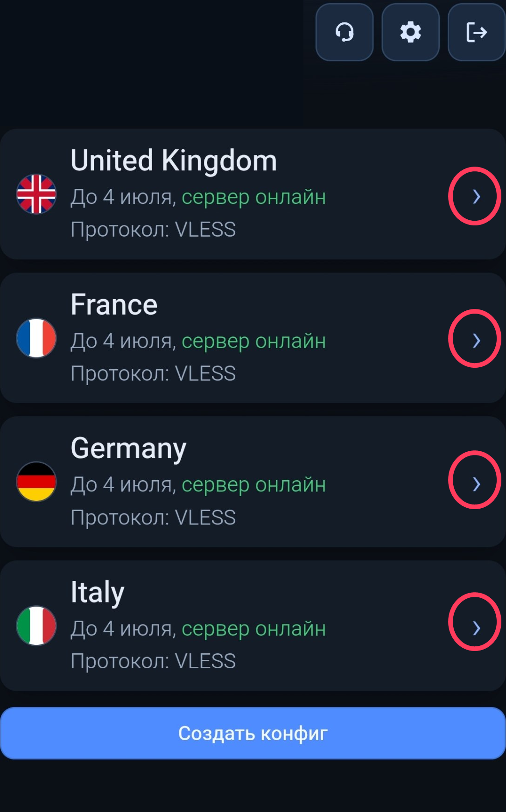This screenshot has width=506, height=812.
Task: Select the Italy server title
Action: (x=97, y=592)
